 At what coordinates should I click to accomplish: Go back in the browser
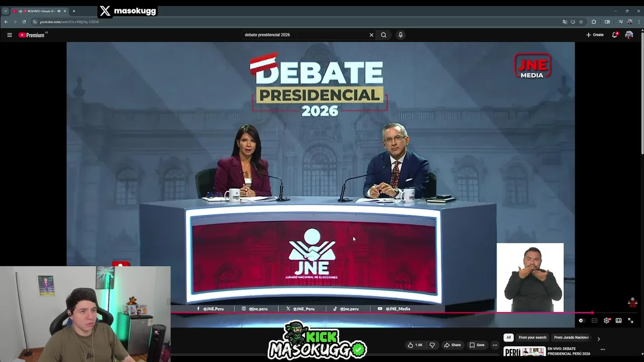(x=6, y=22)
